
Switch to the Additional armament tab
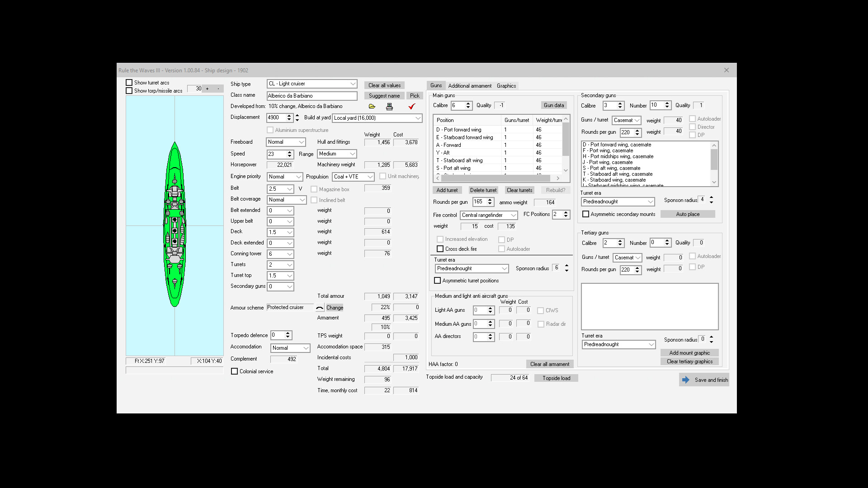coord(470,85)
